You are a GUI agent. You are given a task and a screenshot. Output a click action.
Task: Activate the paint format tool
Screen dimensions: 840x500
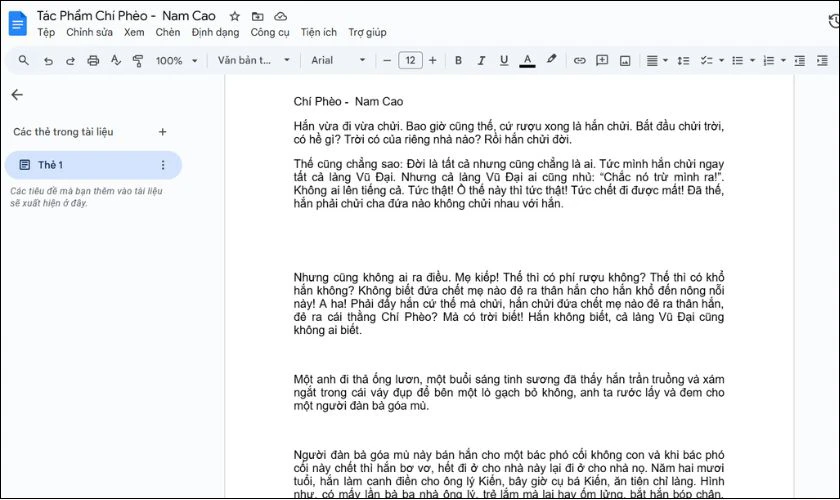click(138, 61)
